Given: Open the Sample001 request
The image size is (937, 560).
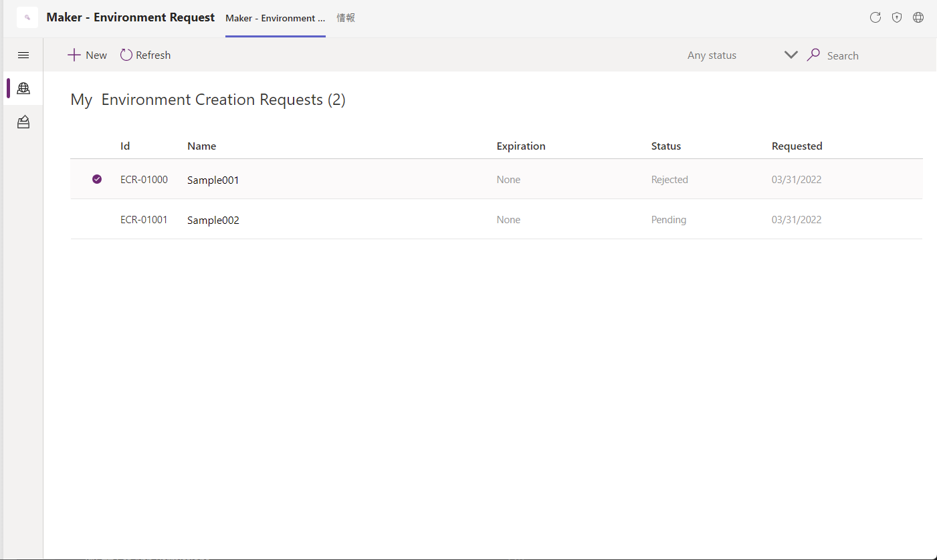Looking at the screenshot, I should tap(213, 180).
